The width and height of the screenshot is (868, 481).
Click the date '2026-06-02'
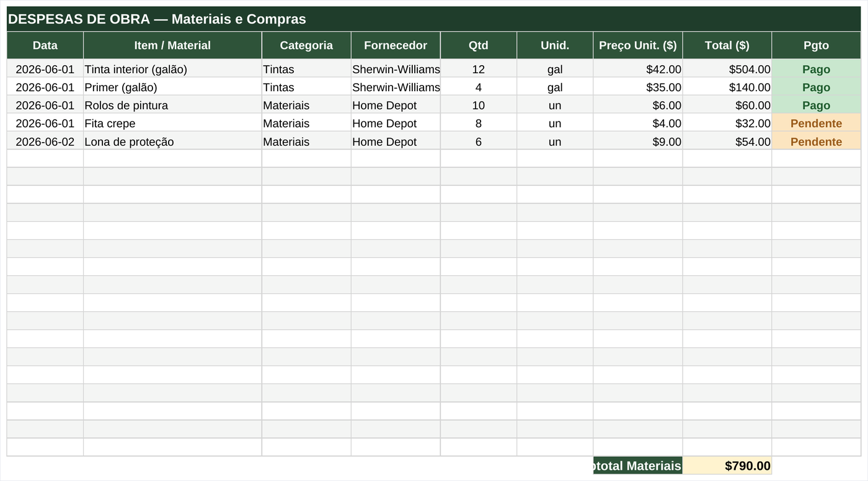(45, 141)
